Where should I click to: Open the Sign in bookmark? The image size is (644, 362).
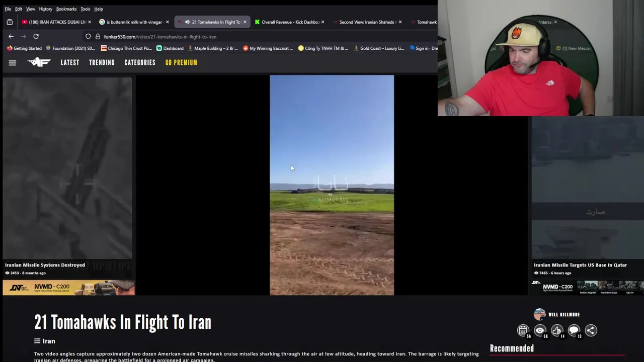pos(424,48)
